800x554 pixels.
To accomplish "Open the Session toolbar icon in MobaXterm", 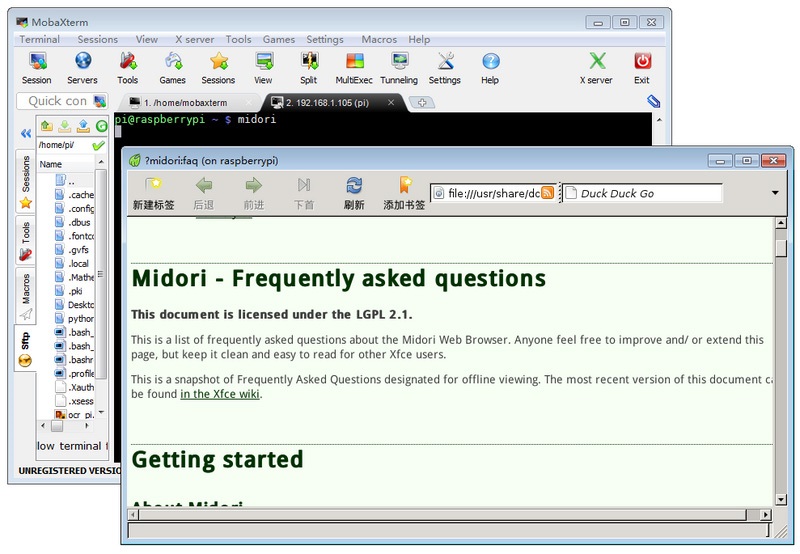I will 37,68.
